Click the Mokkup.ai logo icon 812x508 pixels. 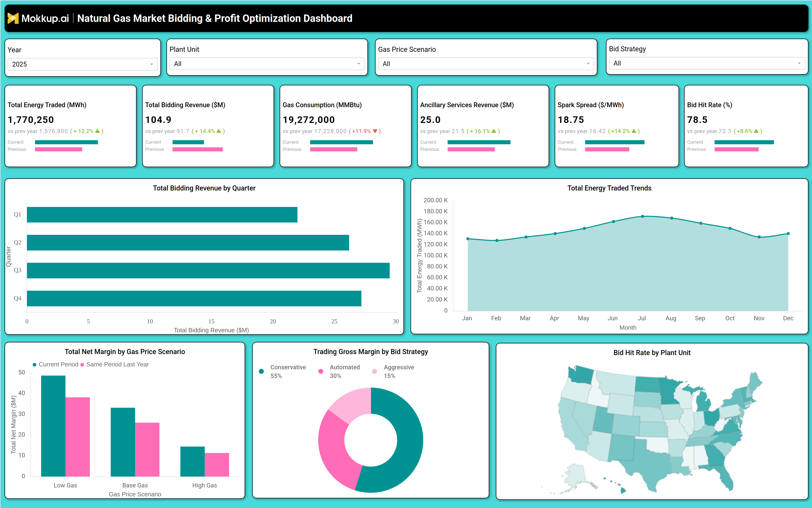[x=13, y=18]
